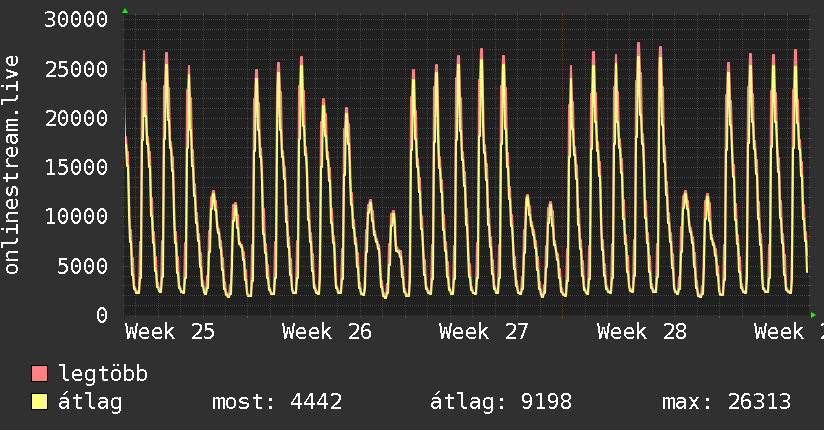The height and width of the screenshot is (430, 824).
Task: Click the 30000 y-axis tick label
Action: click(76, 20)
